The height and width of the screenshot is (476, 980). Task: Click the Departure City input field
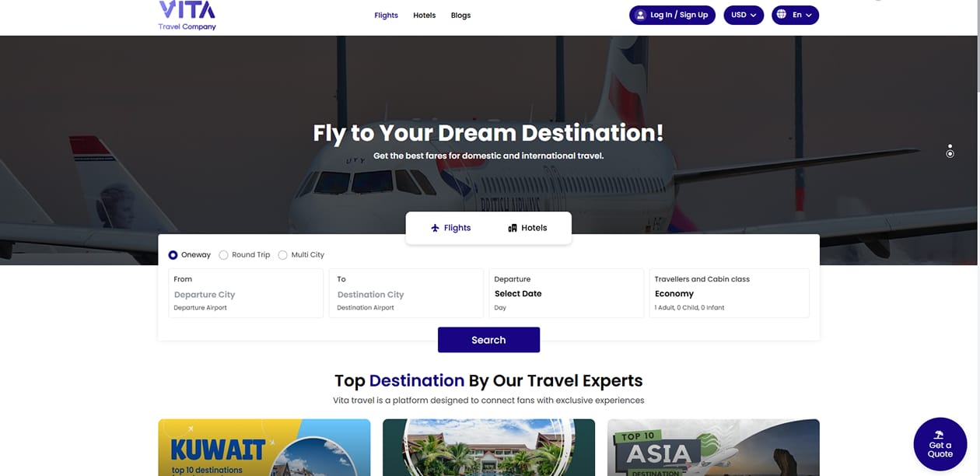(x=246, y=293)
